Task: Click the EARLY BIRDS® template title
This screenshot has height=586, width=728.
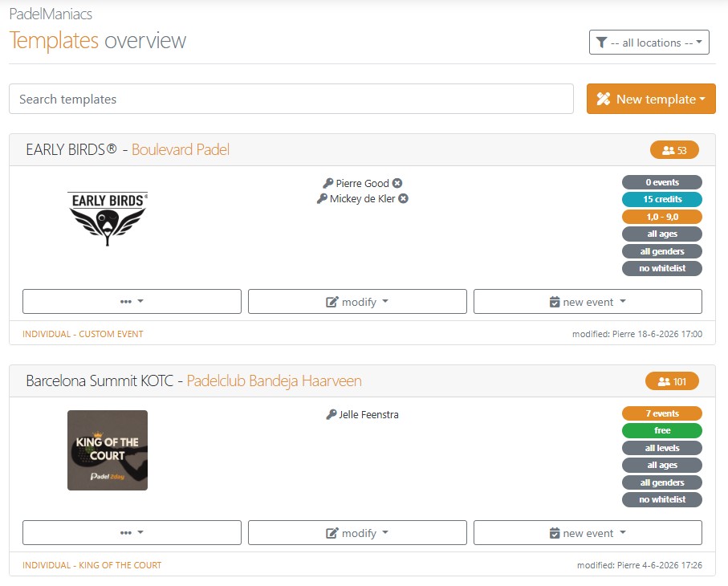Action: (x=71, y=149)
